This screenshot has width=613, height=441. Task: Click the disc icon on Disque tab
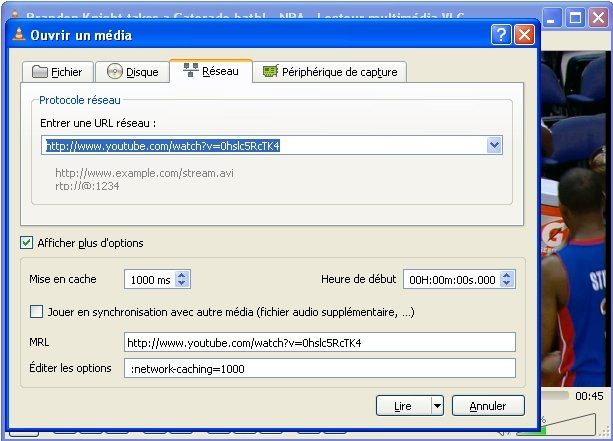[x=115, y=72]
